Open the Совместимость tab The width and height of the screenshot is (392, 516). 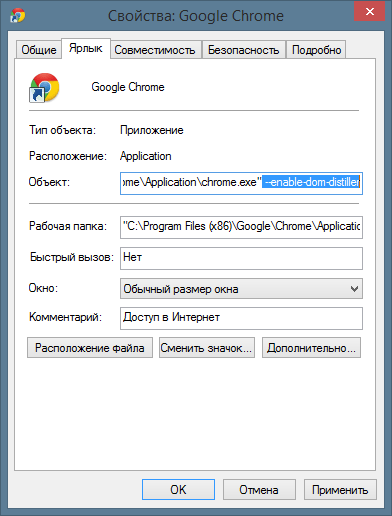click(155, 50)
